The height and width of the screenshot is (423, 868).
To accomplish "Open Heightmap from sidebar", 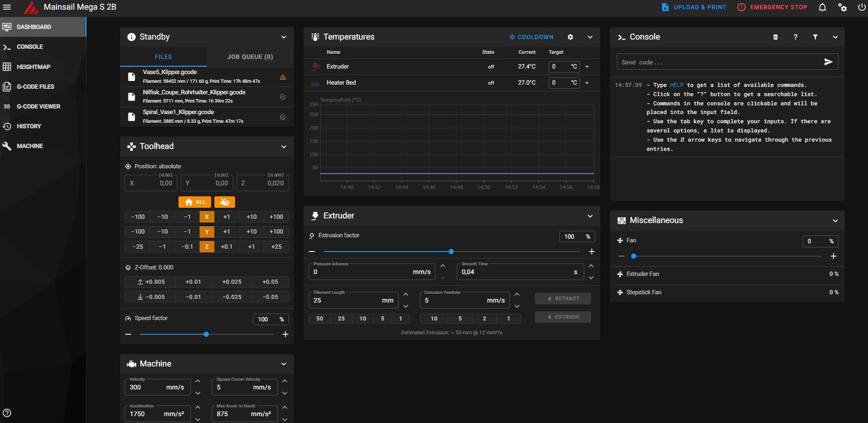I will click(x=33, y=67).
